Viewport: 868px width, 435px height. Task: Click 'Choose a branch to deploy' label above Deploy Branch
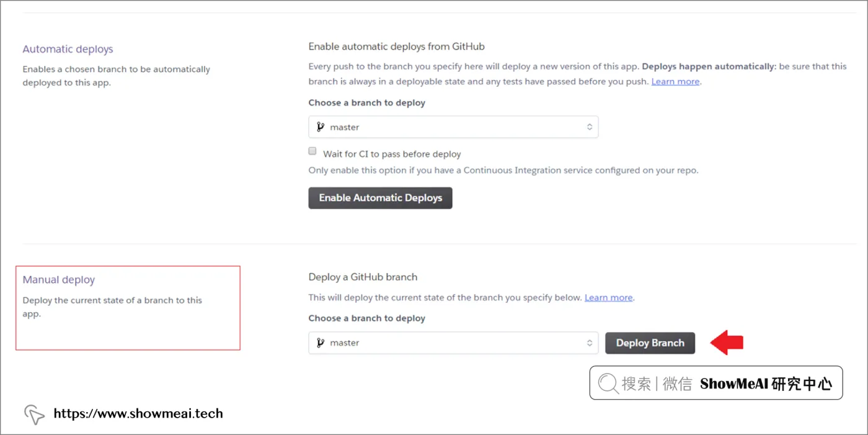(367, 318)
